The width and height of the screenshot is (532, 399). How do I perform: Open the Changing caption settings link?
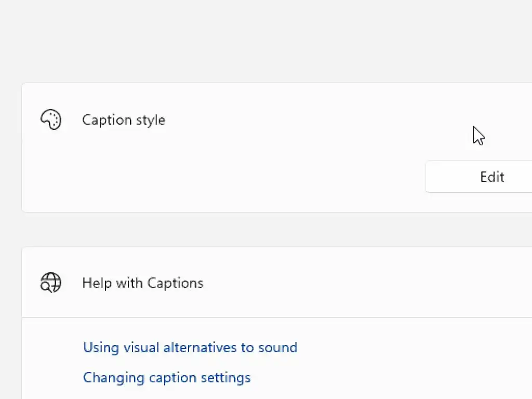pyautogui.click(x=167, y=377)
